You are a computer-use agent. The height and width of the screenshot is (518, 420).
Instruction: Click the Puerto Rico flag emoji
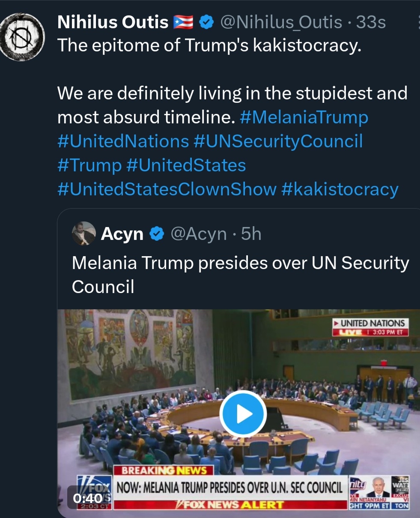(183, 23)
